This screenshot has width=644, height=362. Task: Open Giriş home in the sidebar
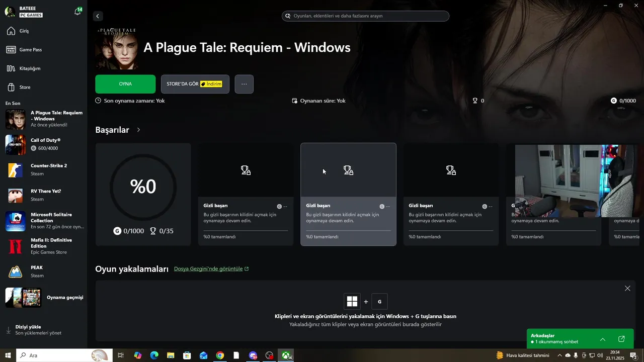coord(44,31)
